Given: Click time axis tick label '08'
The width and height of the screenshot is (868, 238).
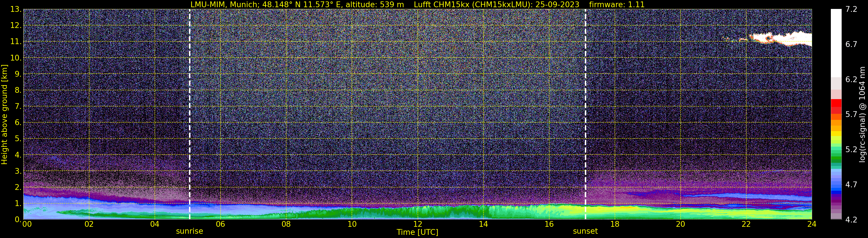Looking at the screenshot, I should [x=286, y=224].
